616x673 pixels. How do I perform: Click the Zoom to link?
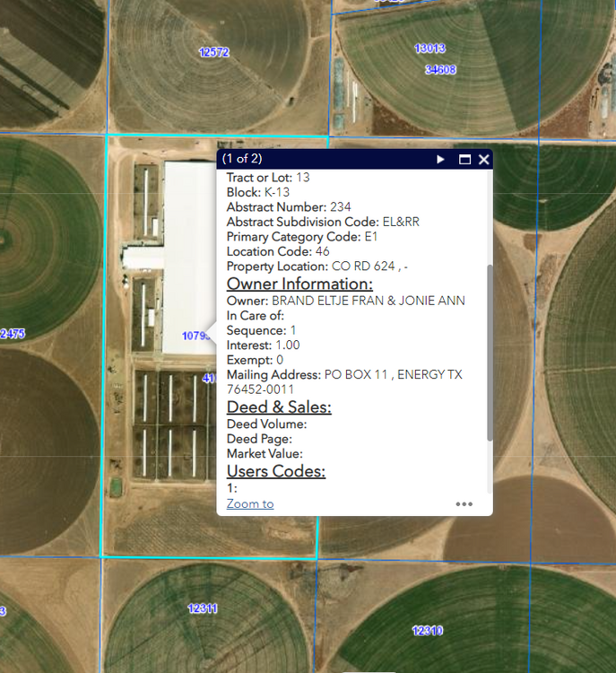pyautogui.click(x=250, y=503)
